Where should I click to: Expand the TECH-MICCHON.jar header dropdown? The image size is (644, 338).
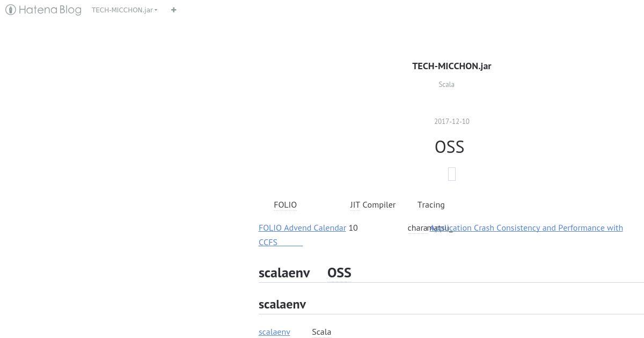[x=125, y=10]
